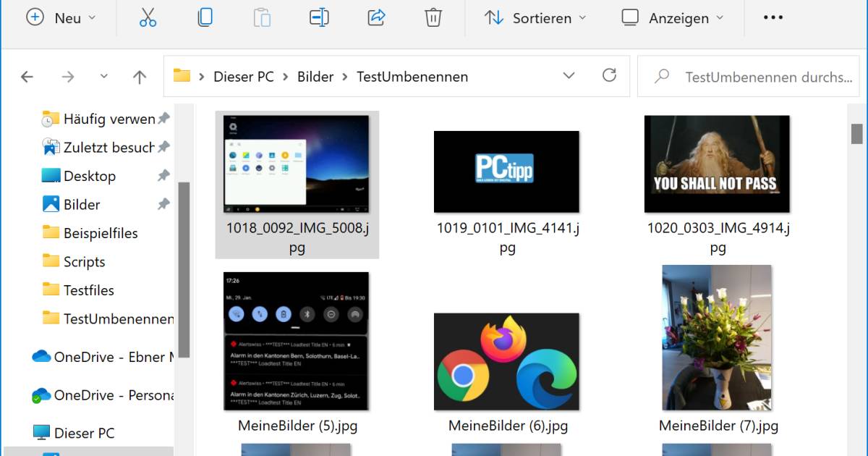Click the back navigation arrow
868x456 pixels.
27,76
